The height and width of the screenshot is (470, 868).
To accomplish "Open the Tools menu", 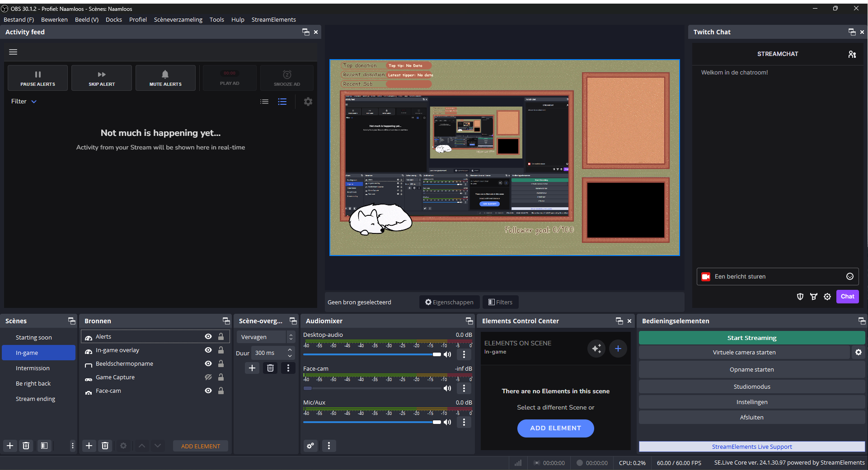I will (x=217, y=19).
